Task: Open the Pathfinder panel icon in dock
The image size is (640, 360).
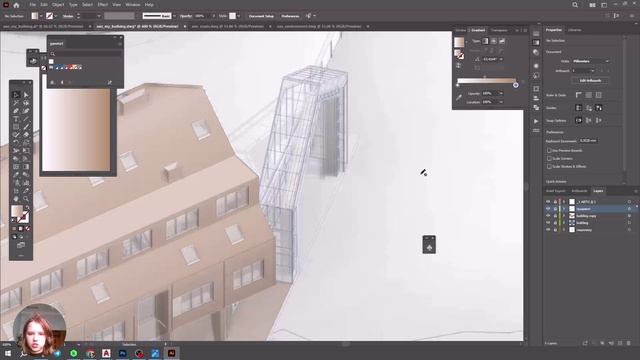Action: (536, 108)
